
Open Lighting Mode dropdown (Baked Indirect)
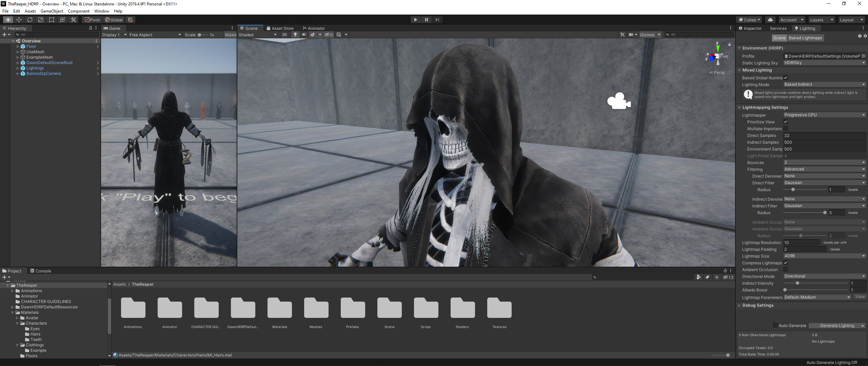pos(825,84)
